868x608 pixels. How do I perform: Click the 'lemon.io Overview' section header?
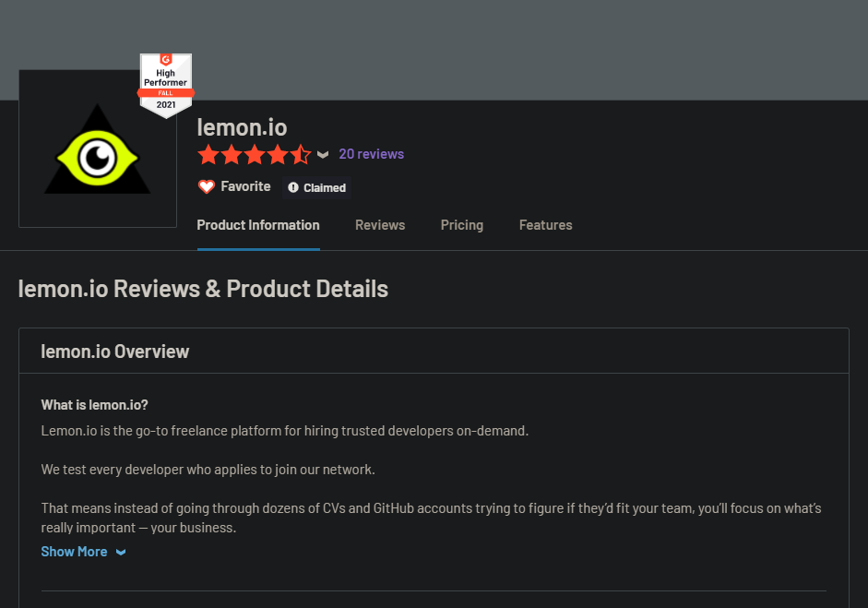(x=115, y=352)
